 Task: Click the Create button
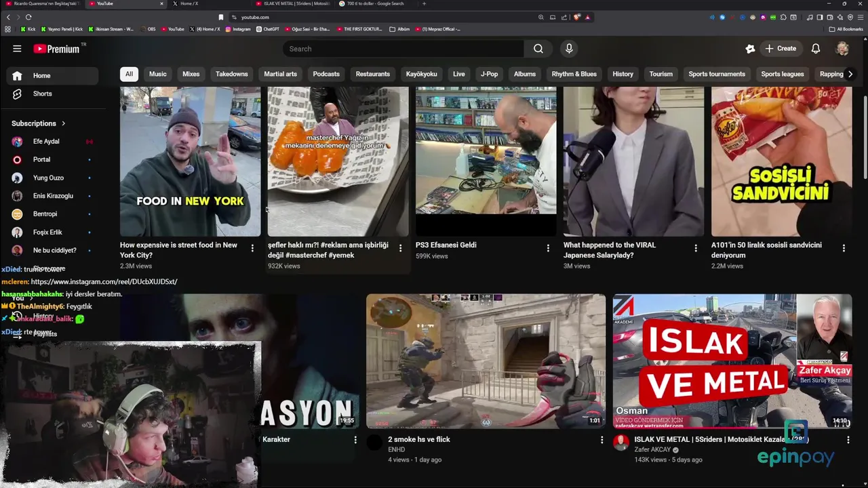[x=781, y=49]
